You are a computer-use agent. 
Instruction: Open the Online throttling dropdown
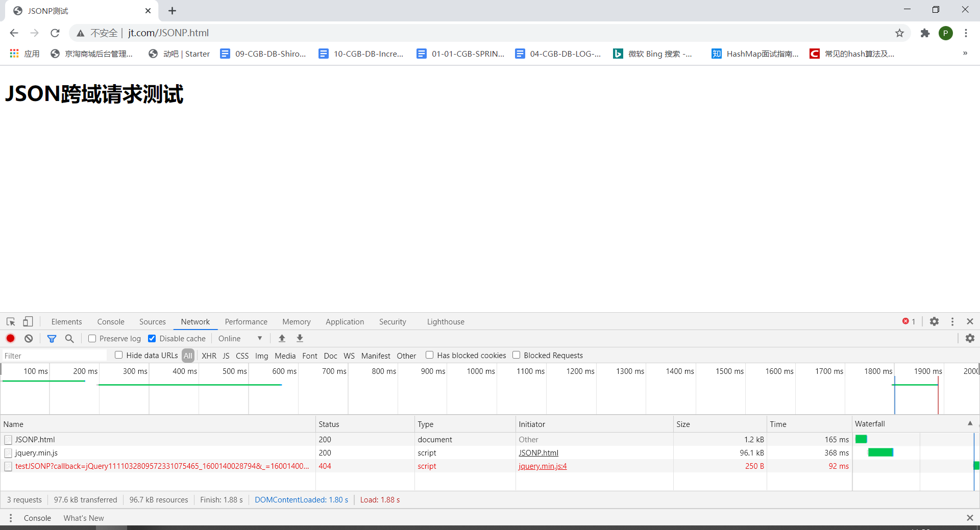coord(240,338)
